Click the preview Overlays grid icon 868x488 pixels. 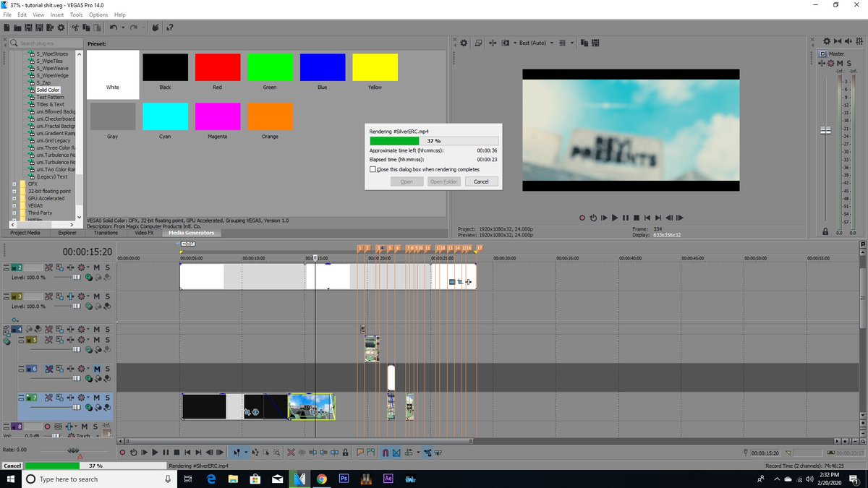coord(562,43)
